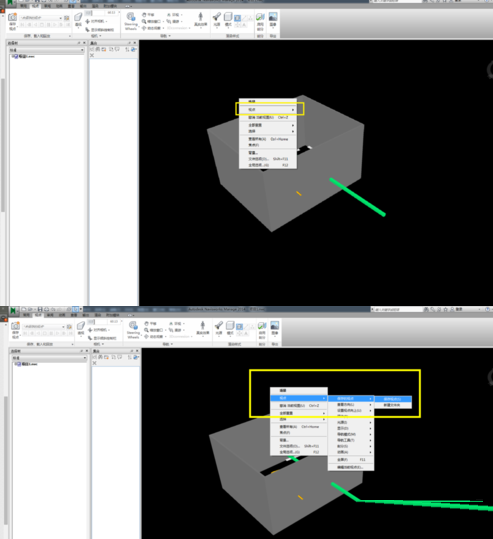Toggle auto-hide pin on lower Selection Tree panel
This screenshot has width=493, height=539.
point(81,351)
